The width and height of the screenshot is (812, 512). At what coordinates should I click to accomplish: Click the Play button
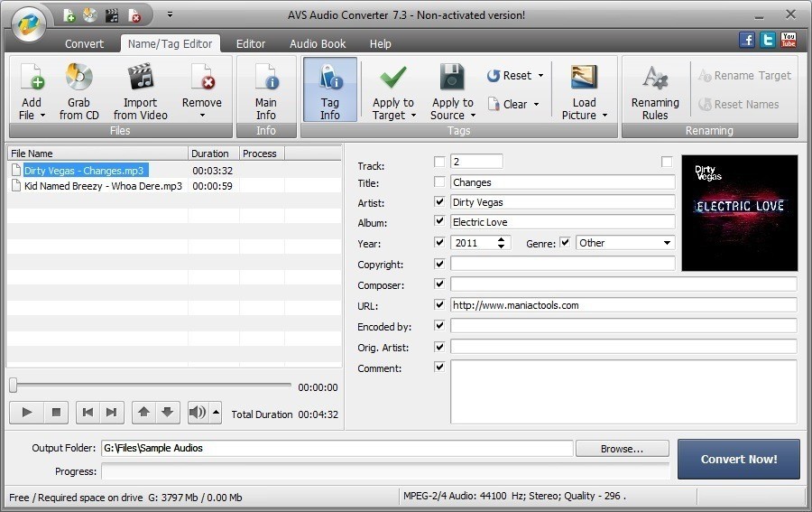(27, 413)
